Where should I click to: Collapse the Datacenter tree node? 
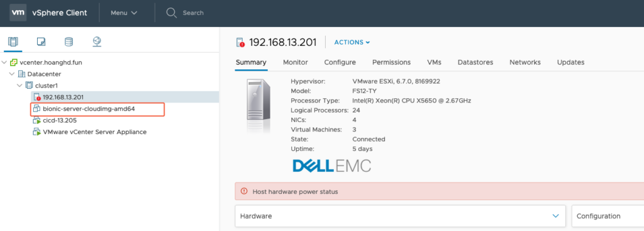11,74
